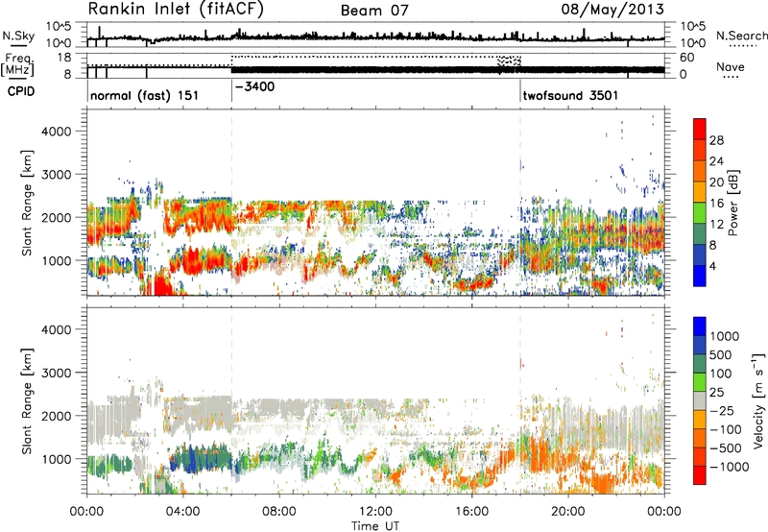Select the twofsound 3501 mode label
This screenshot has width=768, height=532.
[570, 95]
